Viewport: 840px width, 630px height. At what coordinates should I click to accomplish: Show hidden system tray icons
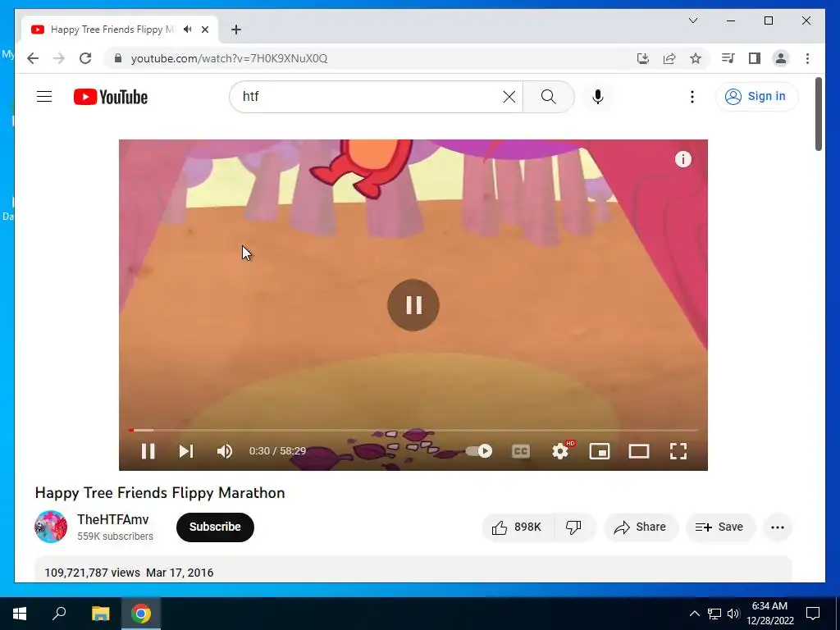point(694,614)
